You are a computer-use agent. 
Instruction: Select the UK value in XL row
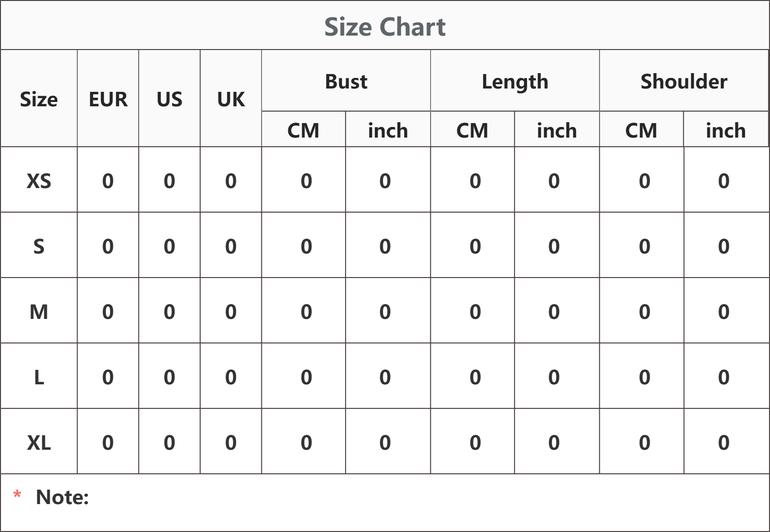tap(231, 443)
